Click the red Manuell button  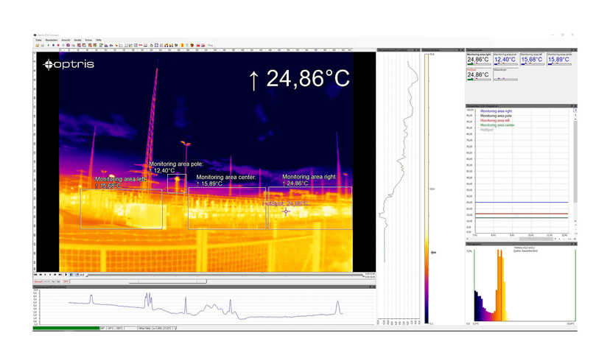tap(38, 281)
